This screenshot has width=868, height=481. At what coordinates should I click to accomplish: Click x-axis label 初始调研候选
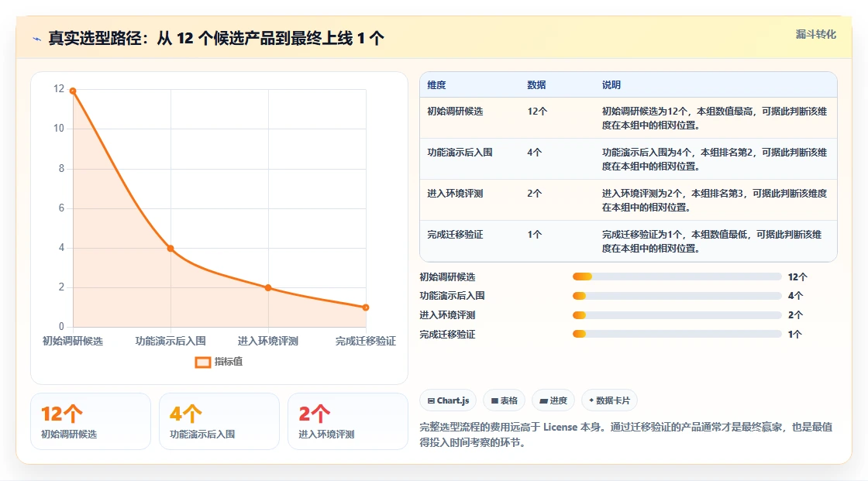(x=73, y=341)
